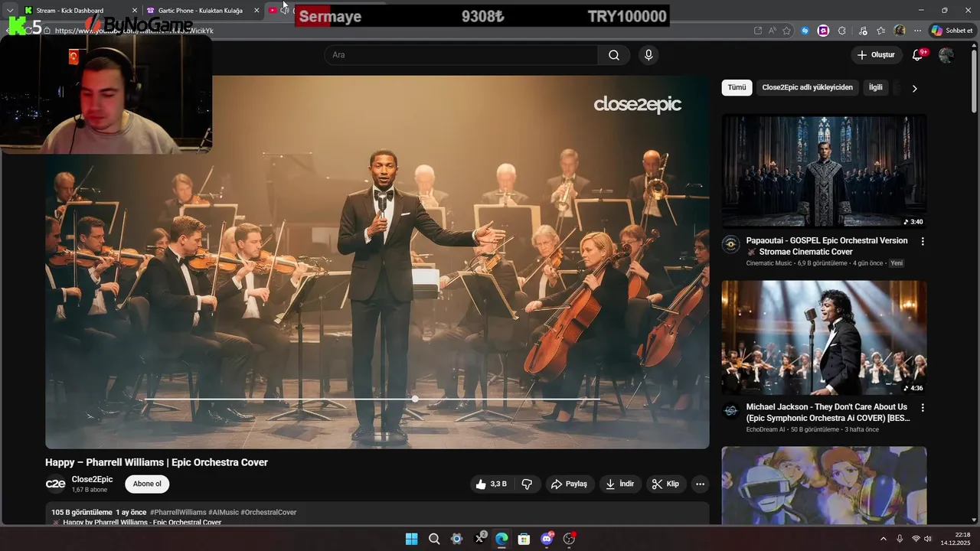This screenshot has height=551, width=980.
Task: Open the Close2Epic channel name link
Action: [x=92, y=479]
